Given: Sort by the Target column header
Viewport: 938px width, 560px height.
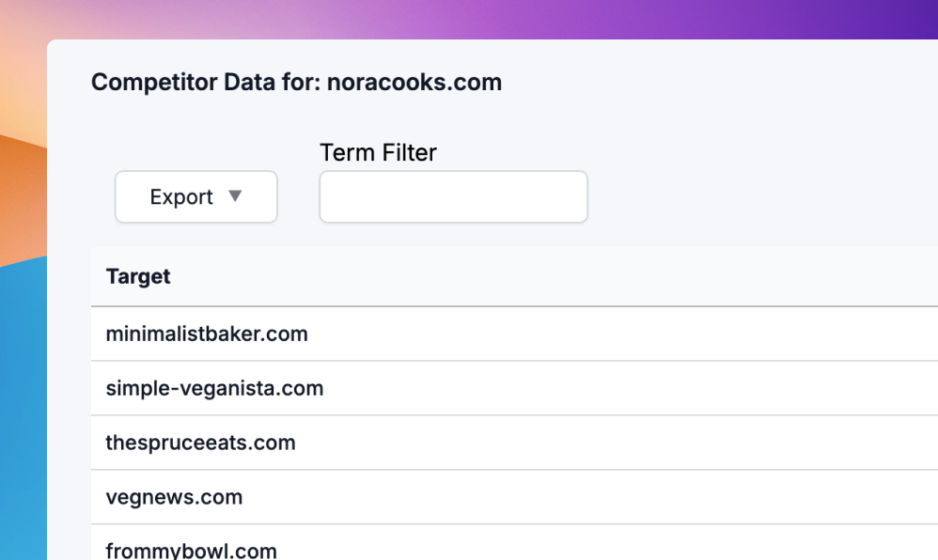Looking at the screenshot, I should 138,277.
